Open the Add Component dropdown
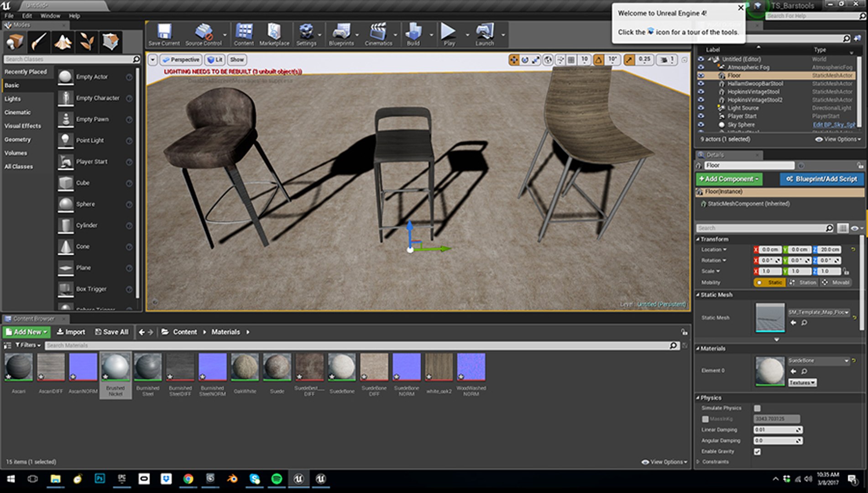The height and width of the screenshot is (493, 868). point(729,179)
